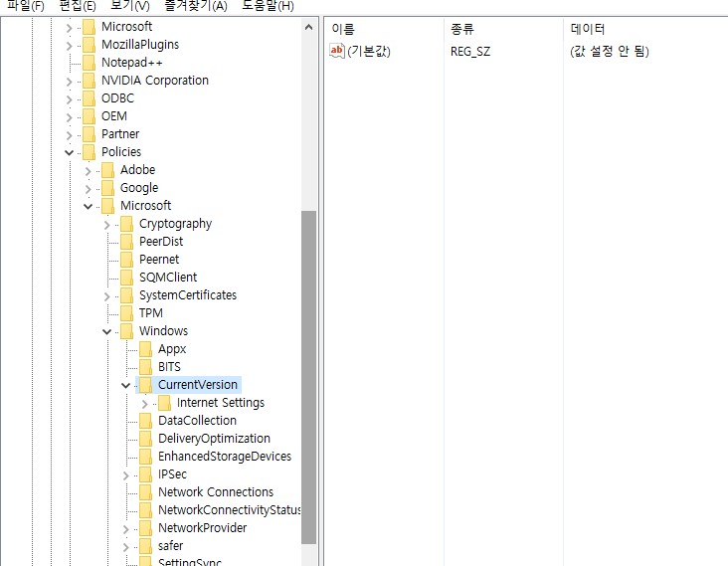This screenshot has width=728, height=566.
Task: Select the Internet Settings key label
Action: point(221,403)
